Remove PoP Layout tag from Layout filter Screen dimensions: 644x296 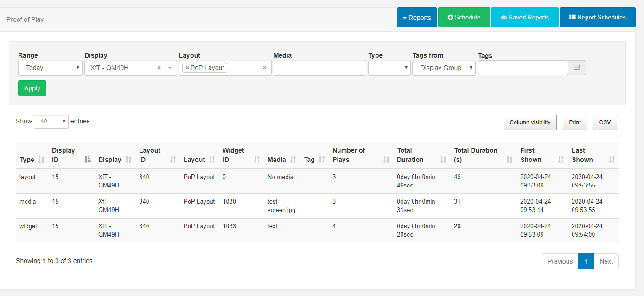point(187,68)
